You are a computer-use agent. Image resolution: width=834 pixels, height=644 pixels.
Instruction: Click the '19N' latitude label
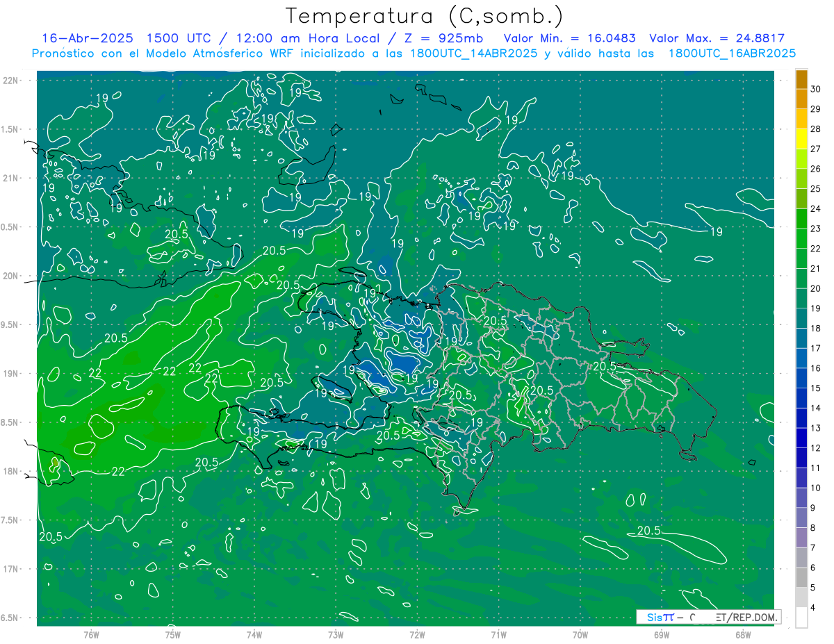coord(10,373)
